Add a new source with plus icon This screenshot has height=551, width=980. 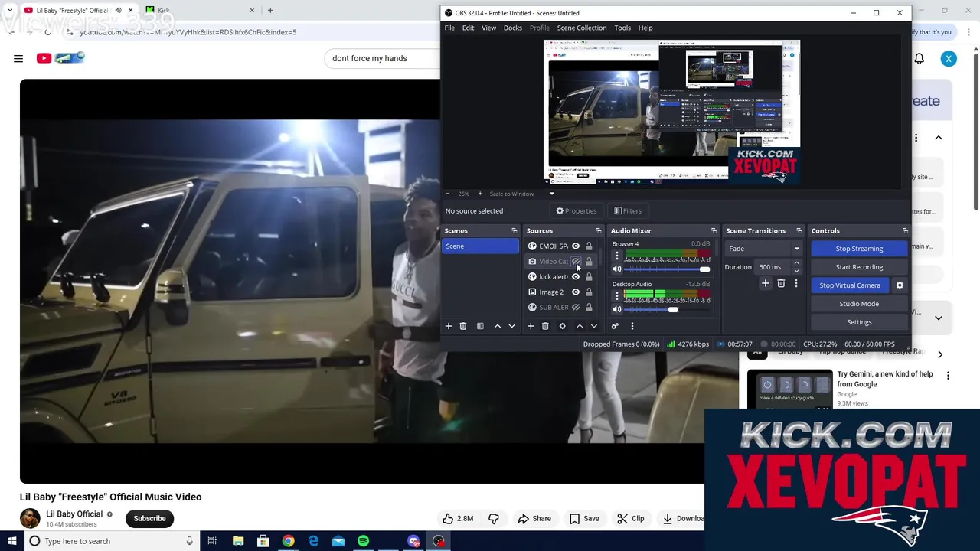click(531, 326)
